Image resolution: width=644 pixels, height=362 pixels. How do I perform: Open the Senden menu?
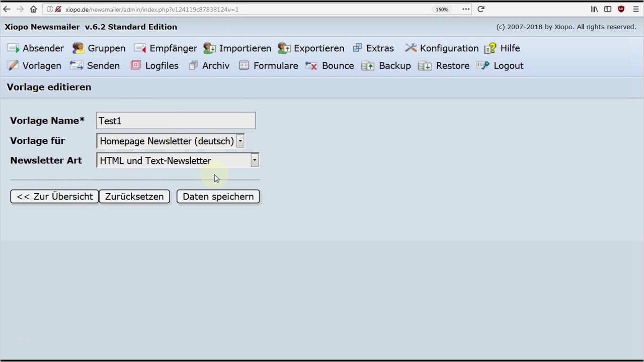coord(103,66)
